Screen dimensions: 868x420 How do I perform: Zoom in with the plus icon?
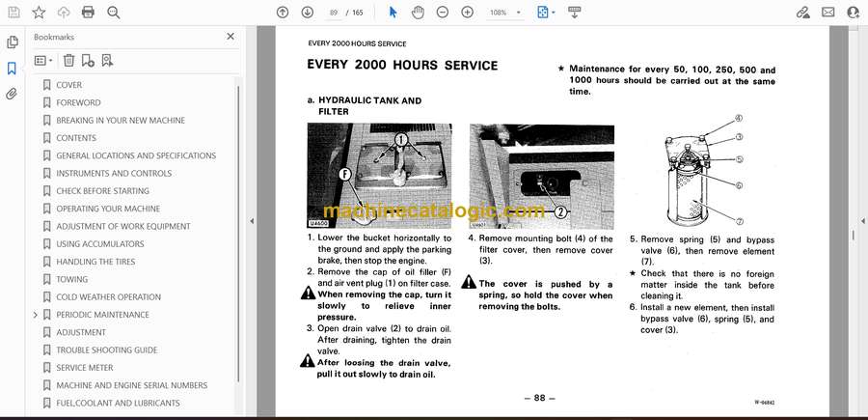[467, 13]
